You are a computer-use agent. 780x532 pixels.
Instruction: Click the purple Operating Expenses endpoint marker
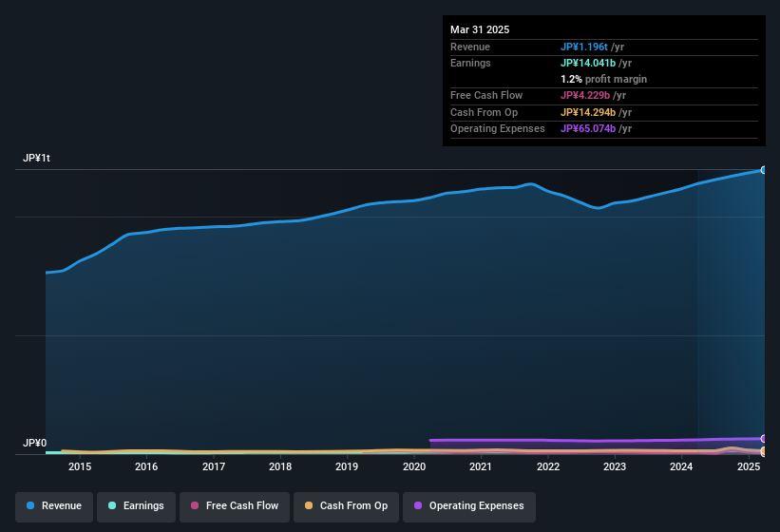click(764, 439)
